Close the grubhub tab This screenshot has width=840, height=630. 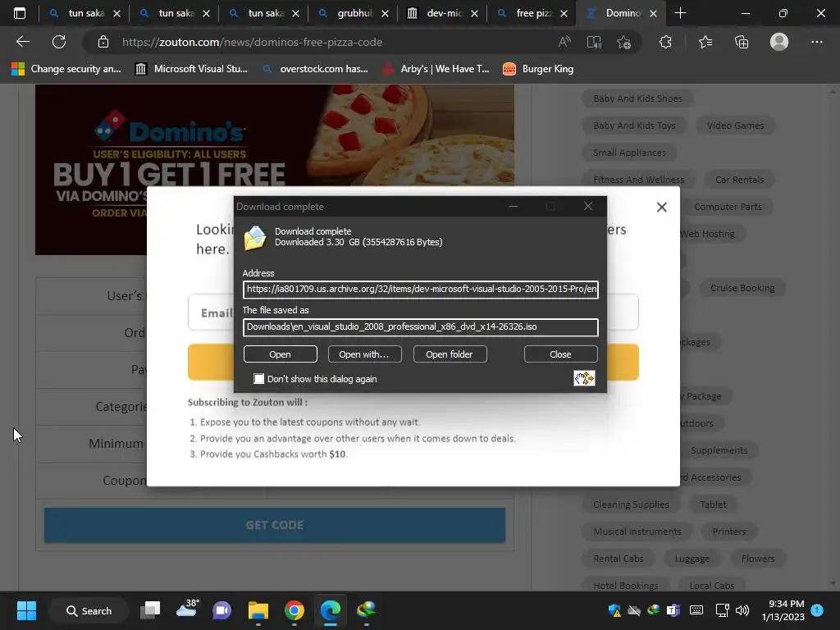[x=386, y=13]
